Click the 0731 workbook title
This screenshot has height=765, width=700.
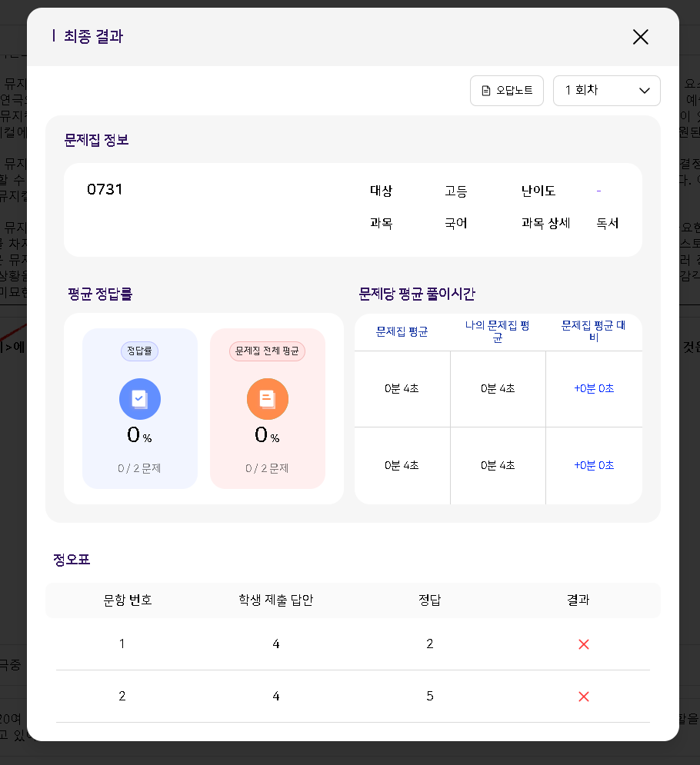click(x=105, y=190)
